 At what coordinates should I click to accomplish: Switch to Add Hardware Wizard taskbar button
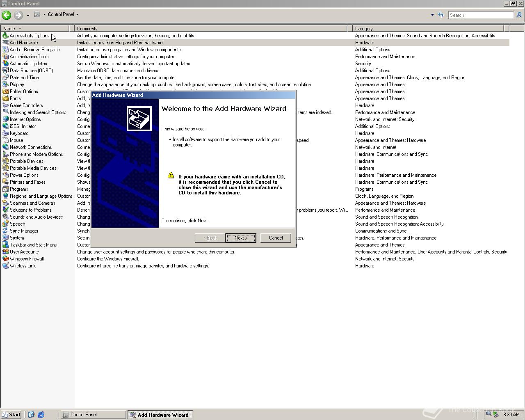[160, 415]
